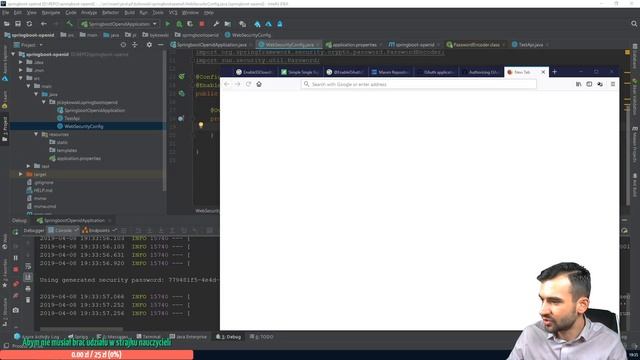The width and height of the screenshot is (640, 360).
Task: Click the print icon in console sidebar
Action: click(x=28, y=289)
